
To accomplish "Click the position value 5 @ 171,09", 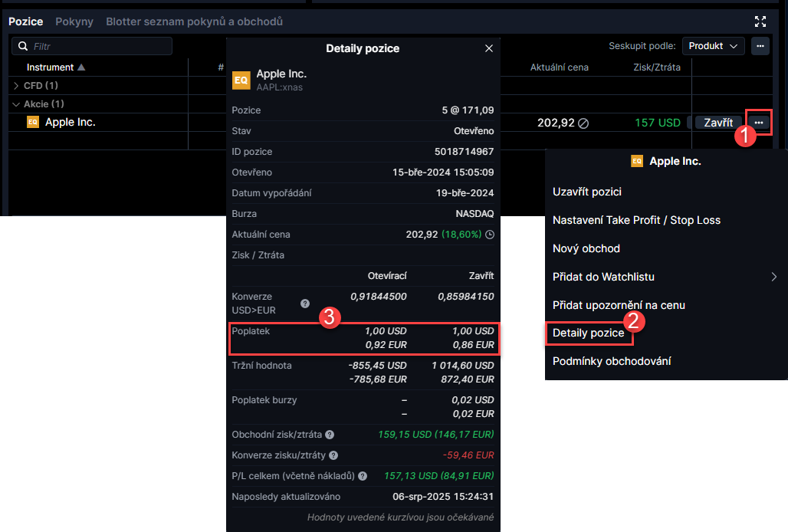I will tap(468, 110).
